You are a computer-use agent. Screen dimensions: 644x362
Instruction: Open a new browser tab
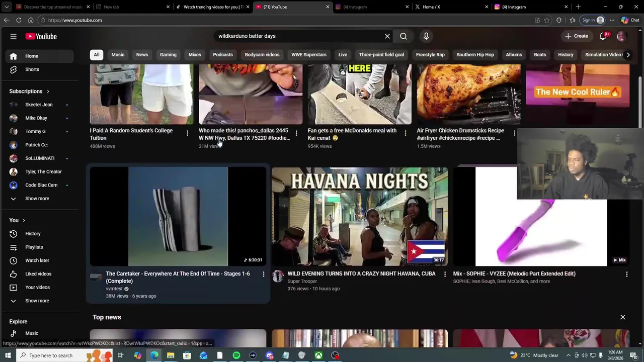578,7
